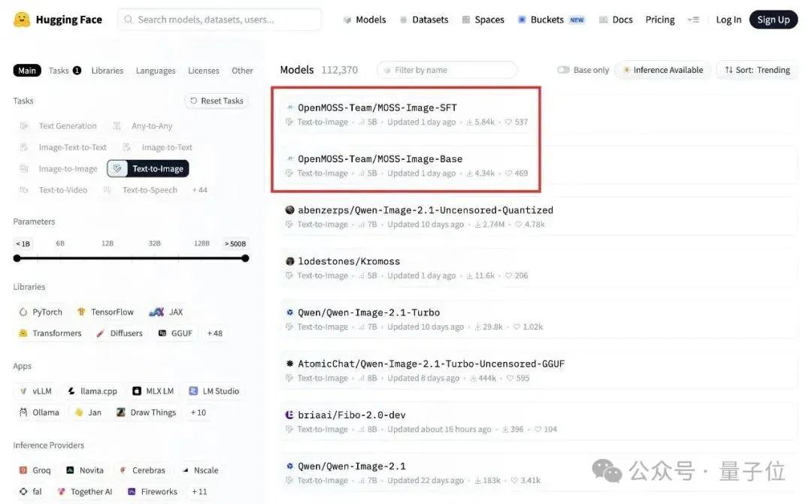Image resolution: width=812 pixels, height=504 pixels.
Task: Open the OpenMOSS-Team/MOSS-Image-SFT model
Action: coord(377,107)
